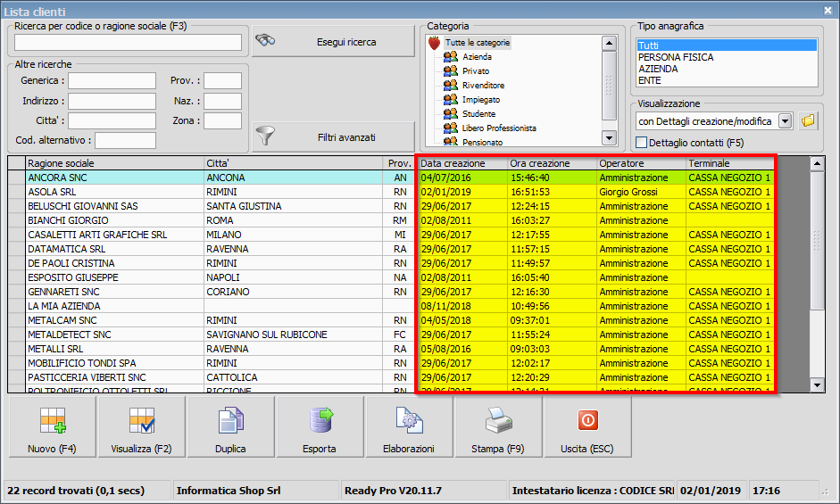The image size is (840, 504).
Task: Click the Duplica documents icon
Action: coord(231,420)
